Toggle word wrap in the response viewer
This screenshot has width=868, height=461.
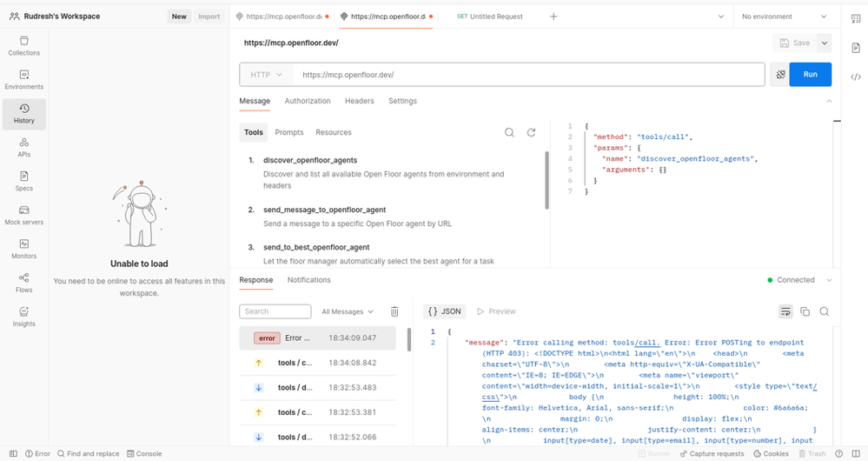(785, 311)
